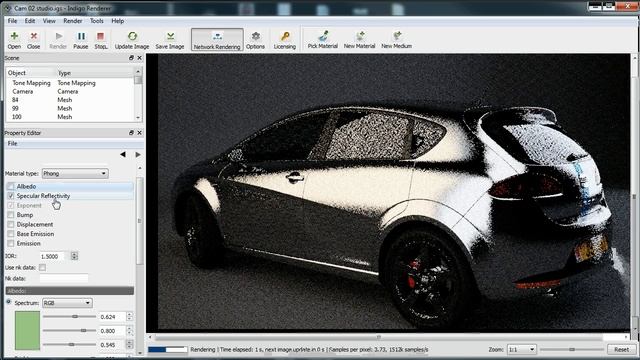Go to previous material with left arrow
This screenshot has width=640, height=360.
coord(123,154)
